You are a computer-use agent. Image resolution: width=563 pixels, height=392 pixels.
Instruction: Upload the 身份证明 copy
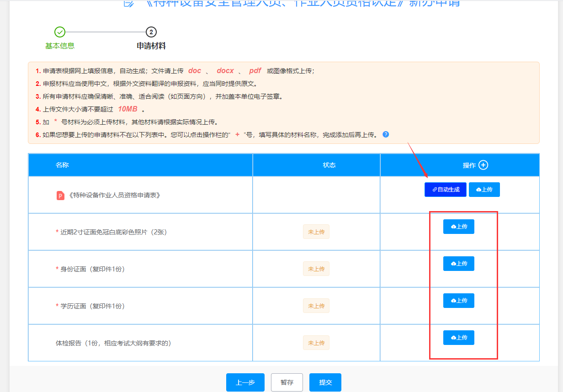tap(458, 264)
